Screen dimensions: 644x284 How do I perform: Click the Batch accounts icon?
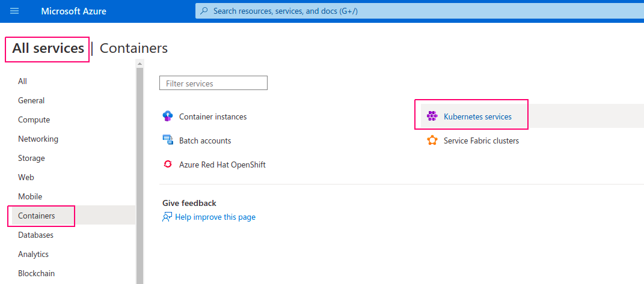pyautogui.click(x=168, y=140)
